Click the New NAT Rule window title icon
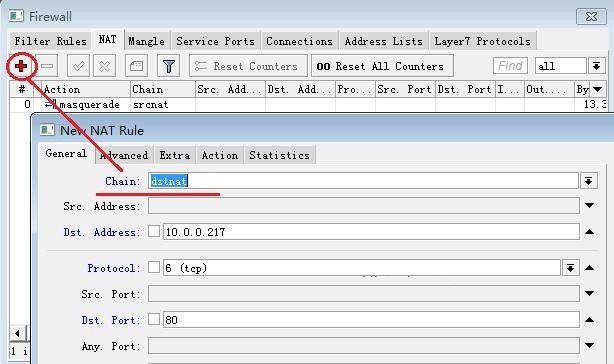Viewport: 614px width, 364px height. [47, 130]
